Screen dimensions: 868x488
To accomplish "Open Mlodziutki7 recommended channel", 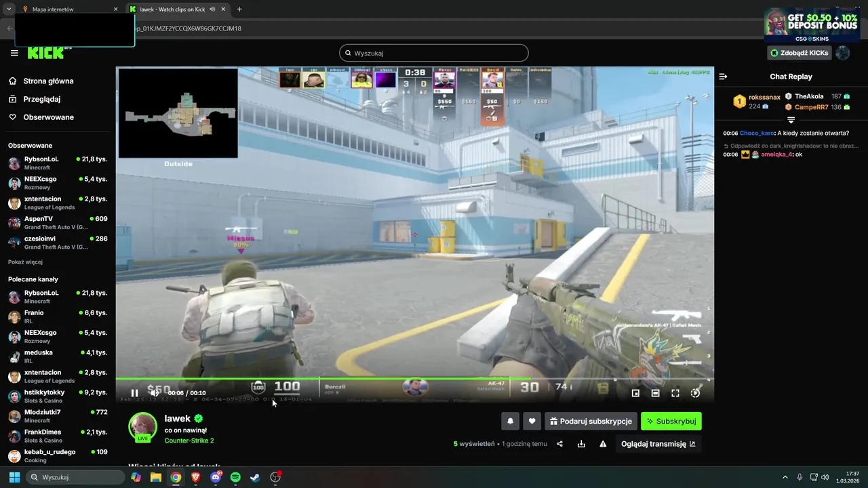I will point(58,416).
